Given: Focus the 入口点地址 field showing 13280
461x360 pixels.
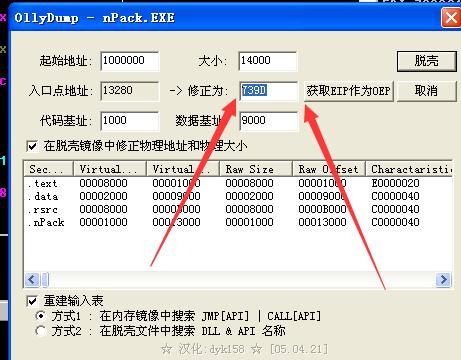Looking at the screenshot, I should pyautogui.click(x=130, y=91).
